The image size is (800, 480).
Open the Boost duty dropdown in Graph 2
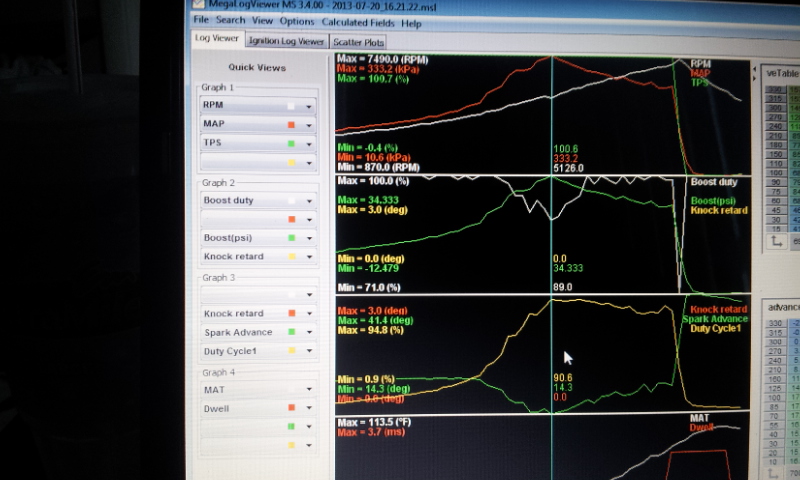pyautogui.click(x=309, y=201)
